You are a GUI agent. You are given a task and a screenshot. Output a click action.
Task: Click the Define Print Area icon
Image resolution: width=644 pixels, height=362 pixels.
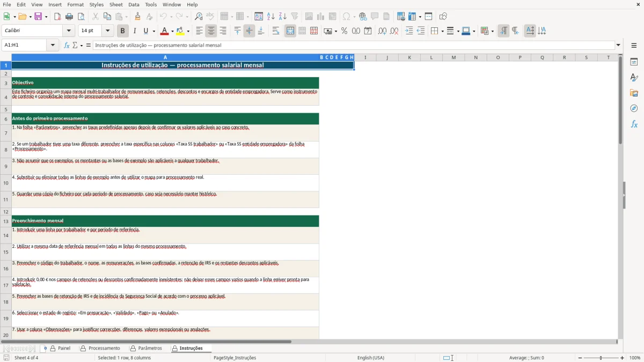click(401, 17)
